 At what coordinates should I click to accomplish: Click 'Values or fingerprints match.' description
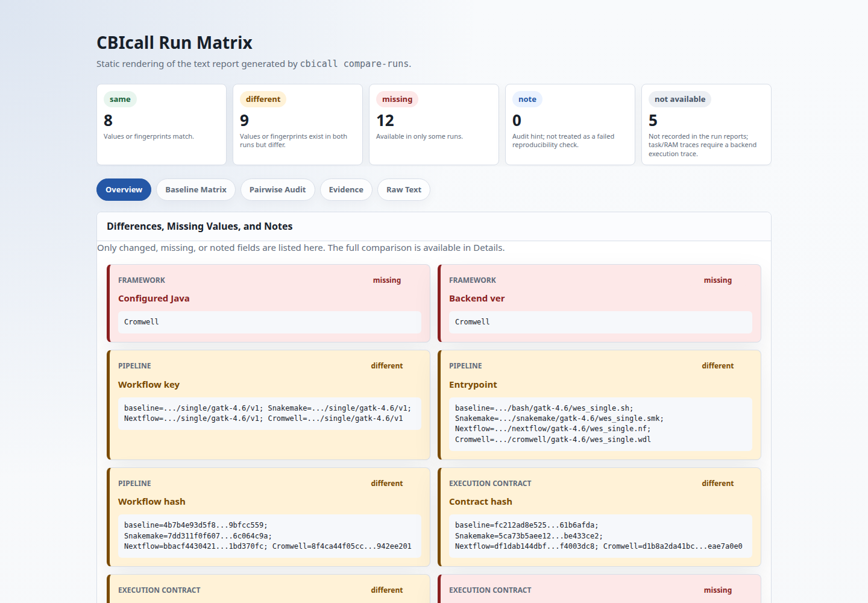pos(149,136)
